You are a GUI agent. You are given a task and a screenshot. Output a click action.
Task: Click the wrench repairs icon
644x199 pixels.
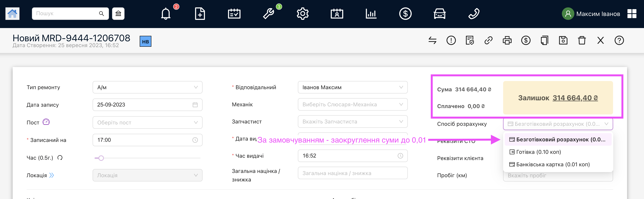(x=268, y=14)
